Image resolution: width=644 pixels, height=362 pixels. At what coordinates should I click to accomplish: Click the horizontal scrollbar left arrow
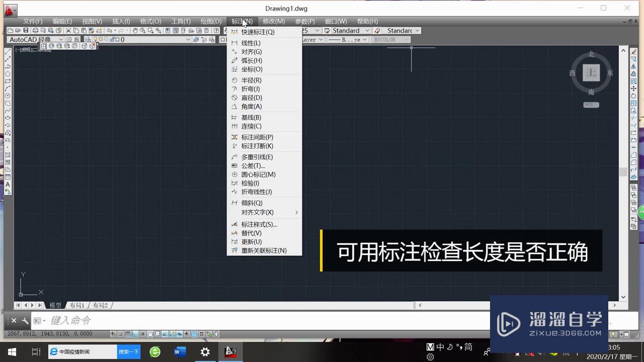click(420, 305)
